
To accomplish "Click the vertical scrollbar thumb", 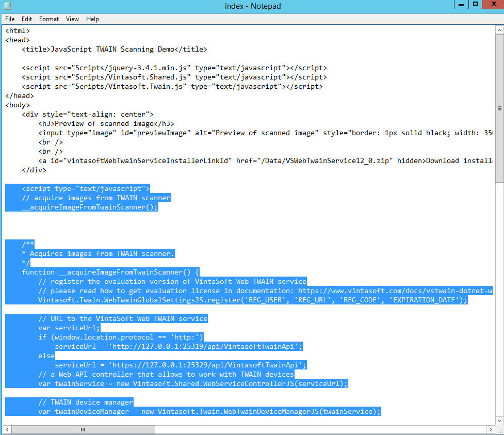I will pyautogui.click(x=499, y=108).
